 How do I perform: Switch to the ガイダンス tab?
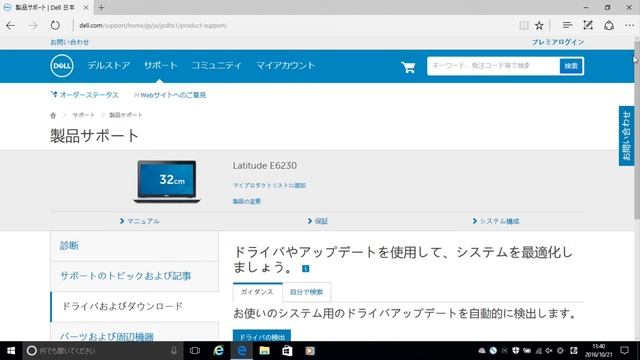[258, 292]
